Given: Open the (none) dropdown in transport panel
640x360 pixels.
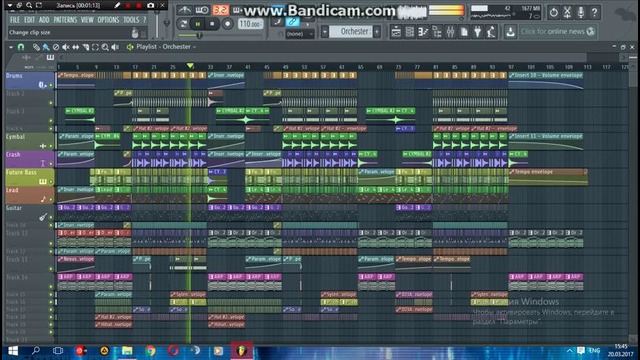Looking at the screenshot, I should (300, 34).
